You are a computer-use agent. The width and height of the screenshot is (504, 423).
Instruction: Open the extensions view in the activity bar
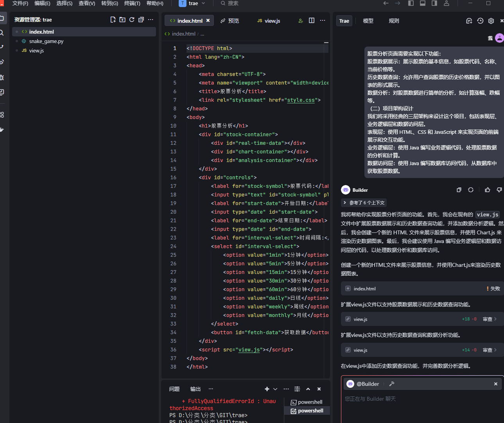point(2,115)
